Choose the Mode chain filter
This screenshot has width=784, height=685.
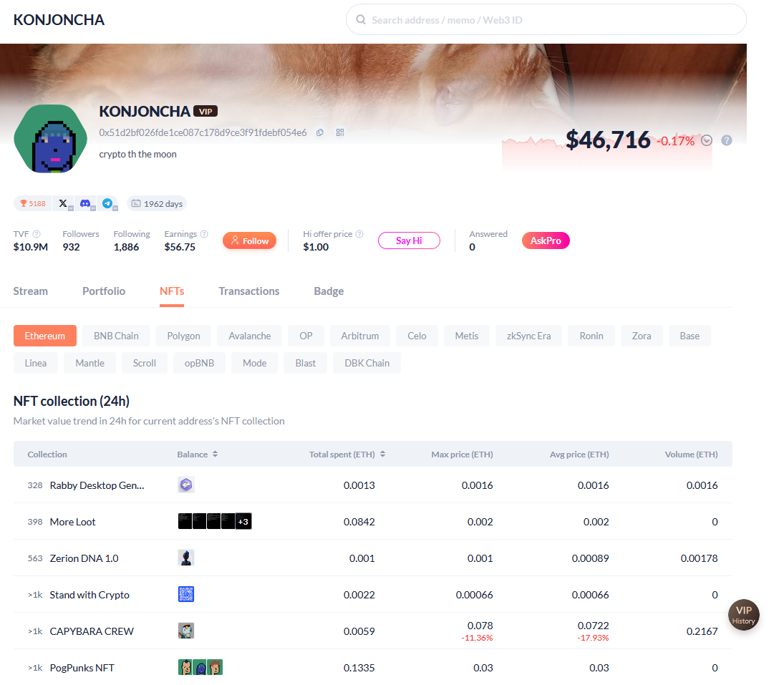(254, 363)
